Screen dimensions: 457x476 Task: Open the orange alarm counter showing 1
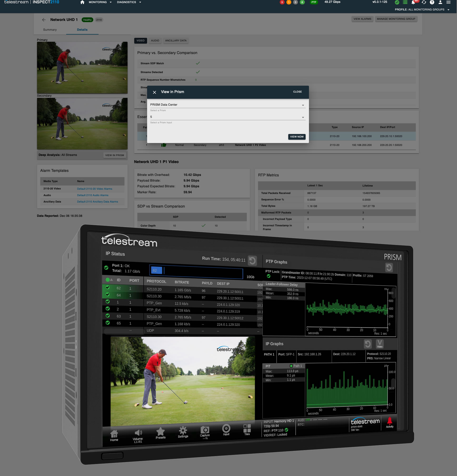pos(289,2)
